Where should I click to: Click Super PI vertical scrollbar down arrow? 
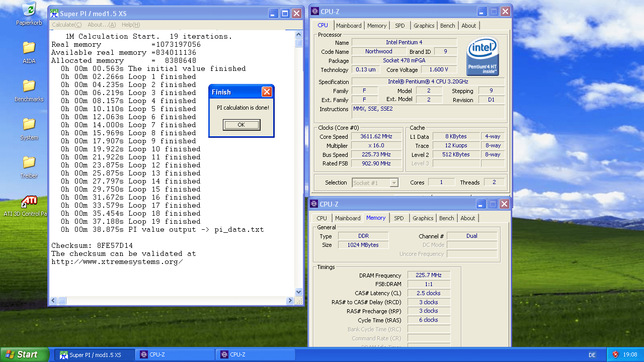point(298,292)
